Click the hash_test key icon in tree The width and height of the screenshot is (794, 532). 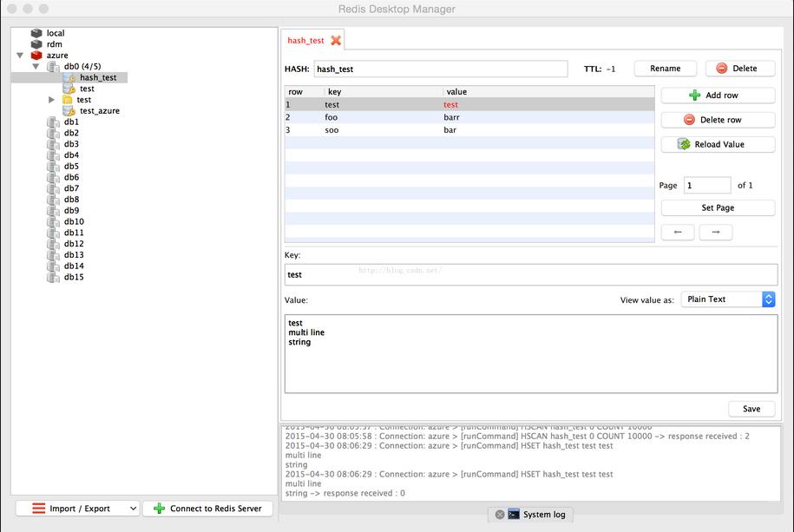point(69,77)
